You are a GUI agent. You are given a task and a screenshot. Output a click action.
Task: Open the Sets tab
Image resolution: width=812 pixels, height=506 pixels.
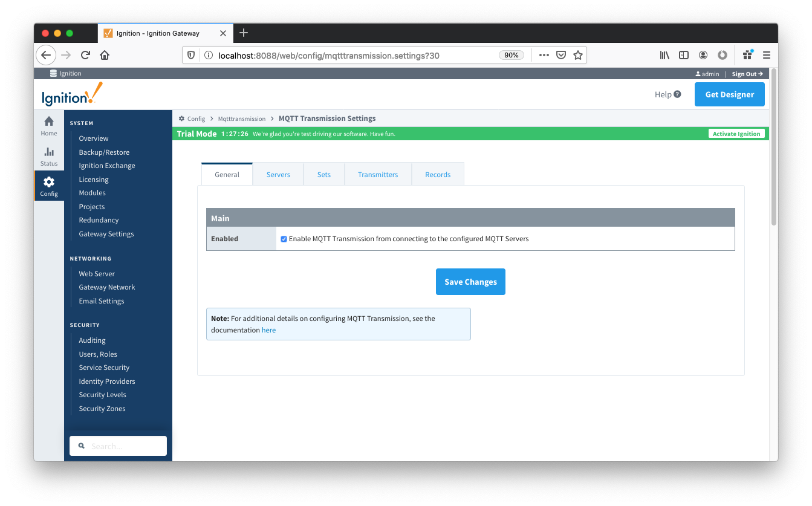[x=324, y=174]
